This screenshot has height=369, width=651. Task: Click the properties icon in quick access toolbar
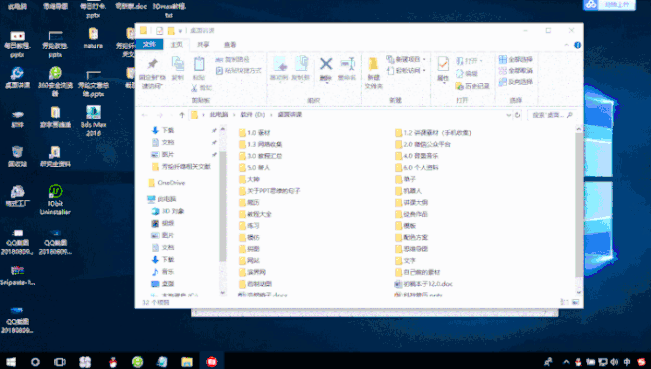click(x=159, y=31)
